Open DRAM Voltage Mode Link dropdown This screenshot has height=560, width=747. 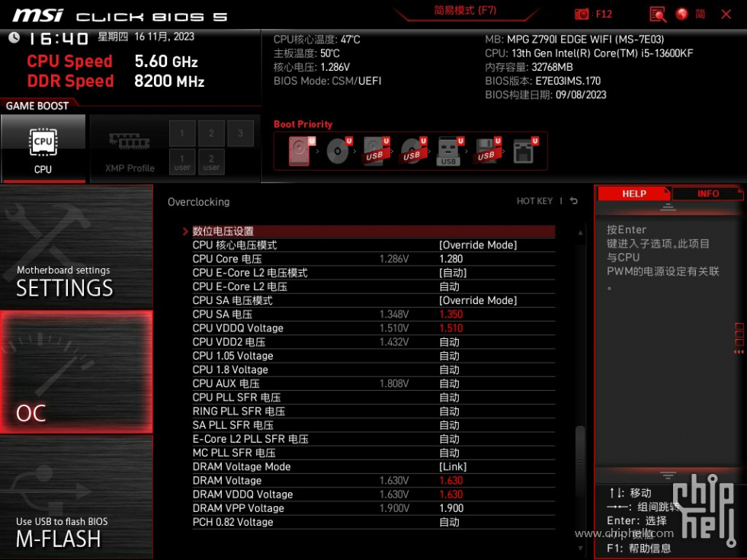pos(453,466)
